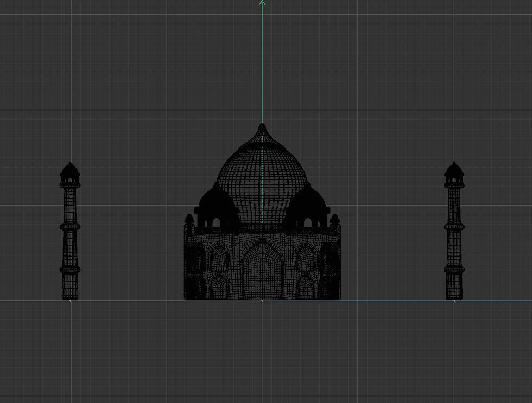
Task: Select the left minaret
Action: (x=70, y=233)
